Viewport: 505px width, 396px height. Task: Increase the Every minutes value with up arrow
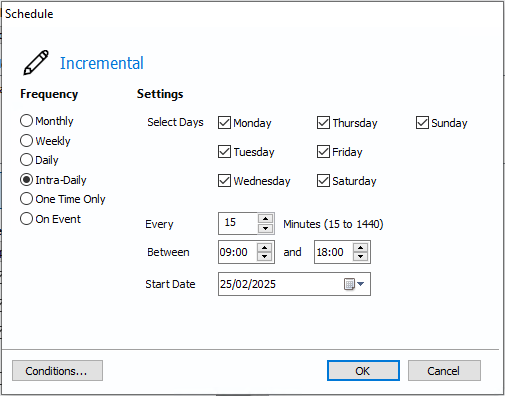click(266, 219)
